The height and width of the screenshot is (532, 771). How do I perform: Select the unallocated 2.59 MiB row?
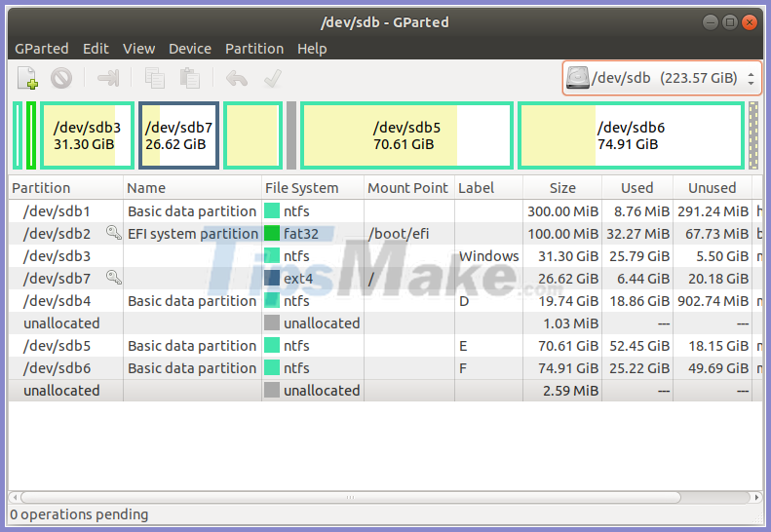tap(386, 391)
